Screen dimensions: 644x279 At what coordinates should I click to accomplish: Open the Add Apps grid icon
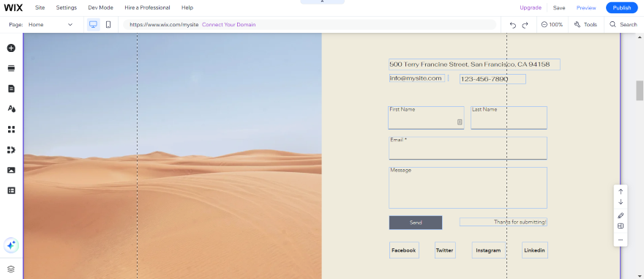[x=11, y=130]
